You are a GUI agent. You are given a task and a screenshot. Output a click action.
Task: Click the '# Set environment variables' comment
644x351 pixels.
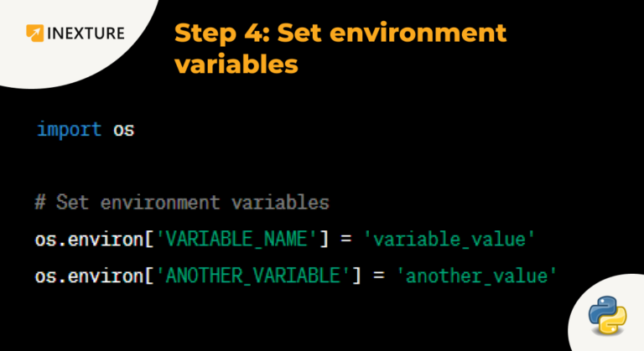coord(182,203)
